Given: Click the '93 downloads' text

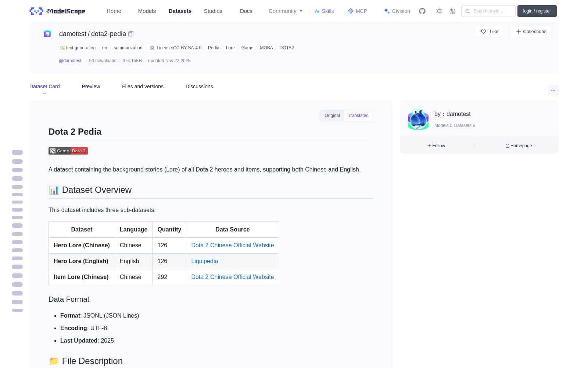Looking at the screenshot, I should pyautogui.click(x=103, y=61).
